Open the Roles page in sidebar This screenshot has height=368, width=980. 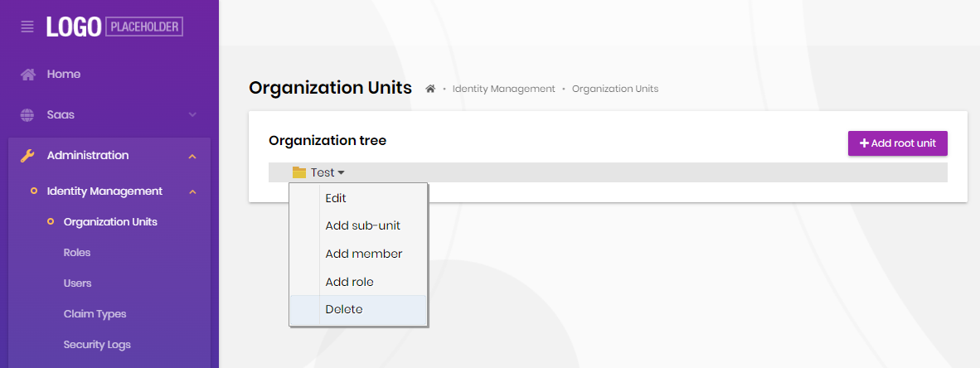click(x=77, y=252)
